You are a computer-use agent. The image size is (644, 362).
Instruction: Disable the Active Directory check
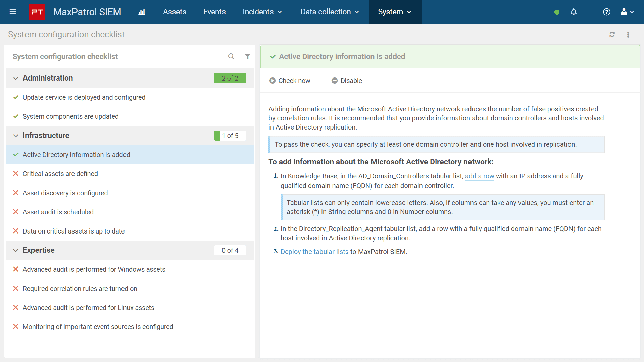(x=347, y=81)
